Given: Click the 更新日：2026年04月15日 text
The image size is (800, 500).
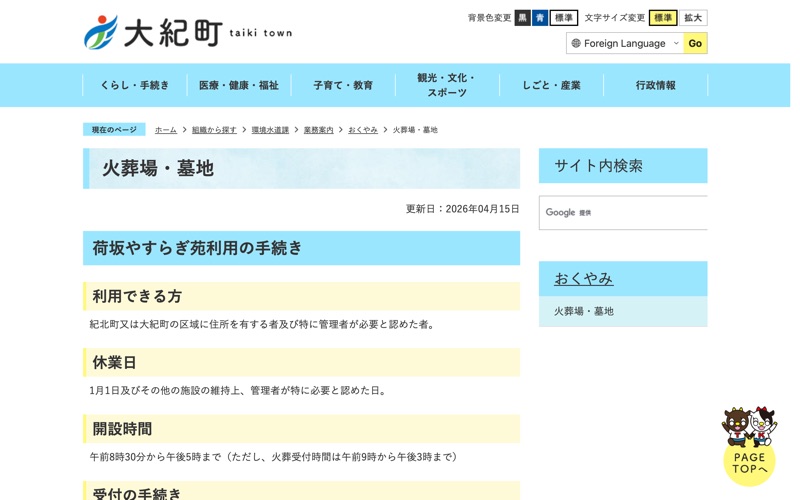Looking at the screenshot, I should tap(462, 209).
